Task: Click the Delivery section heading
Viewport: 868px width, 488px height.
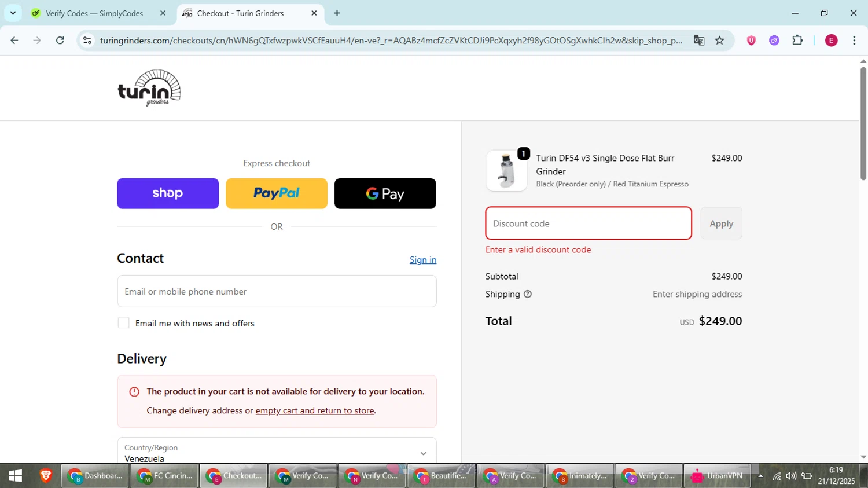Action: point(142,359)
